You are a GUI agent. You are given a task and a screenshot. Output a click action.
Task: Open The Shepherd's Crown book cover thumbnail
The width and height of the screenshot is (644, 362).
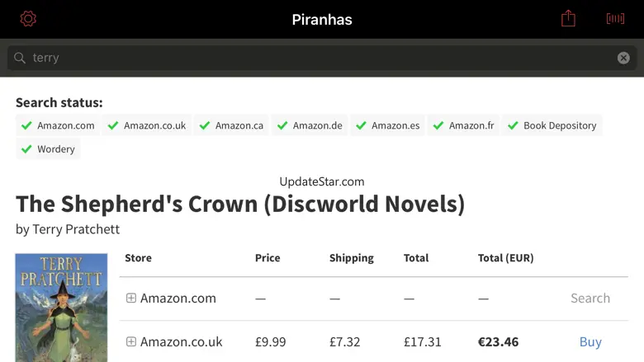(x=61, y=308)
